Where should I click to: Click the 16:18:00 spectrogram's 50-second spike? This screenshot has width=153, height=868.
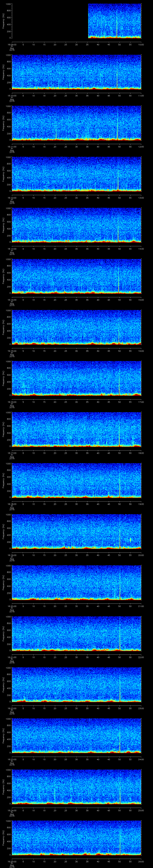(x=120, y=481)
